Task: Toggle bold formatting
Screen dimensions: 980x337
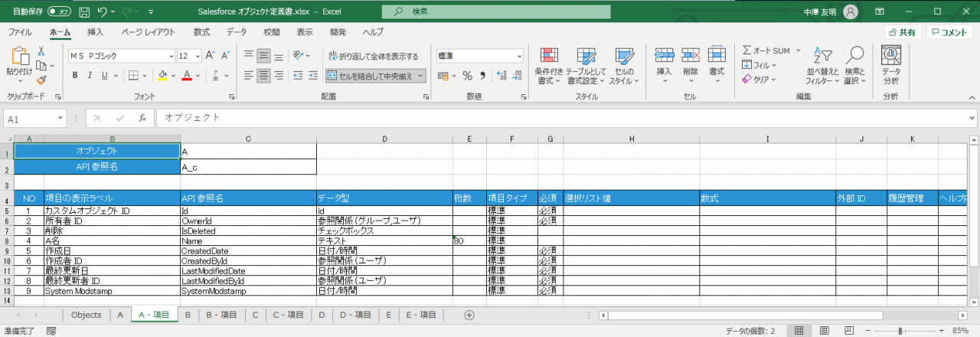Action: [x=75, y=75]
